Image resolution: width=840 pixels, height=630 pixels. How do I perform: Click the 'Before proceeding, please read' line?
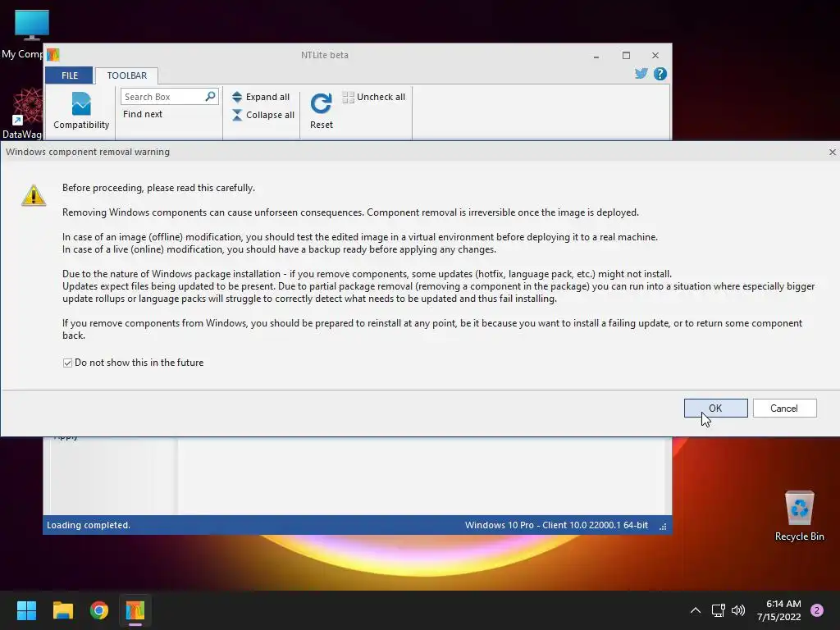[158, 188]
